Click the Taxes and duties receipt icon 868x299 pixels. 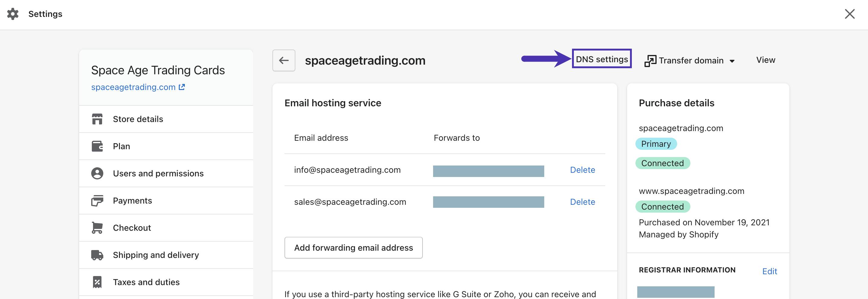coord(97,282)
